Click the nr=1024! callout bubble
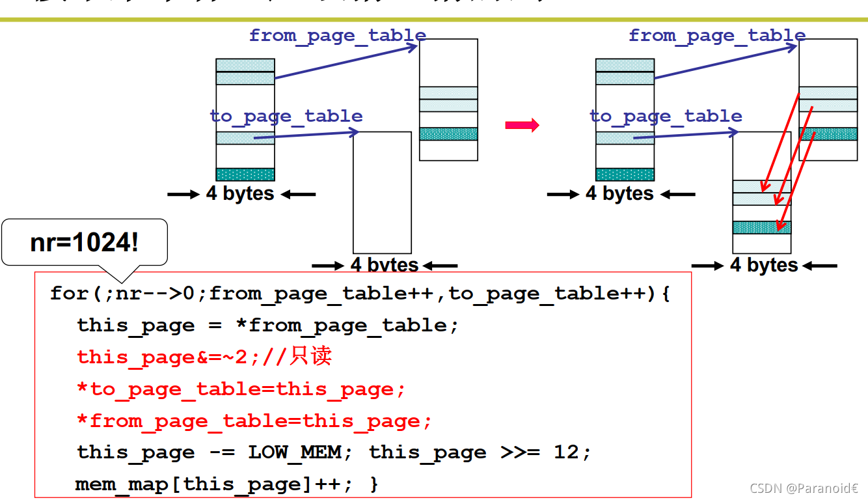This screenshot has width=868, height=500. 85,243
